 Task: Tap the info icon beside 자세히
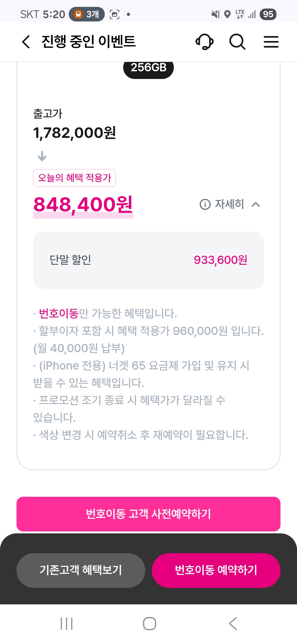coord(205,204)
